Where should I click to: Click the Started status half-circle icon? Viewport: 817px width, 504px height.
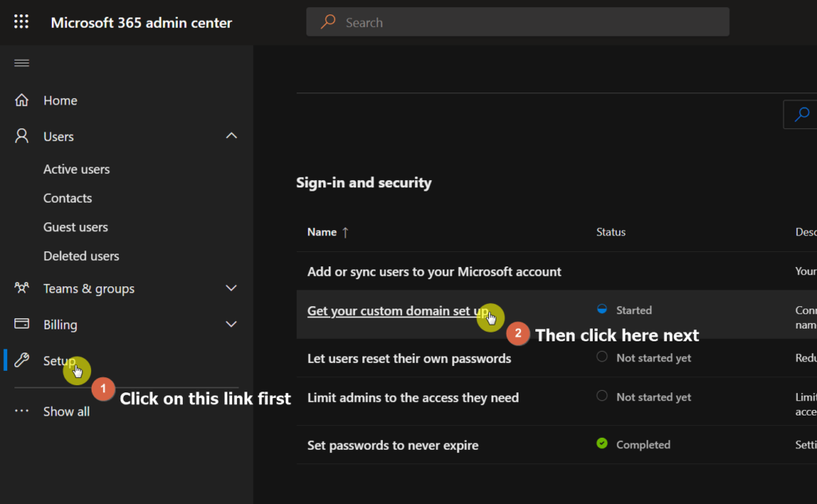602,309
